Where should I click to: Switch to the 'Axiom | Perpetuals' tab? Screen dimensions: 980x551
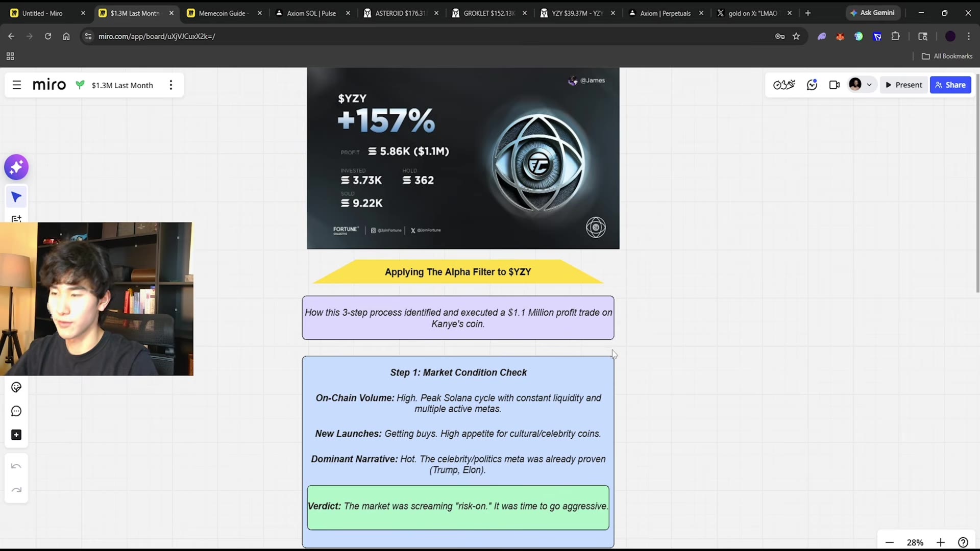point(665,13)
